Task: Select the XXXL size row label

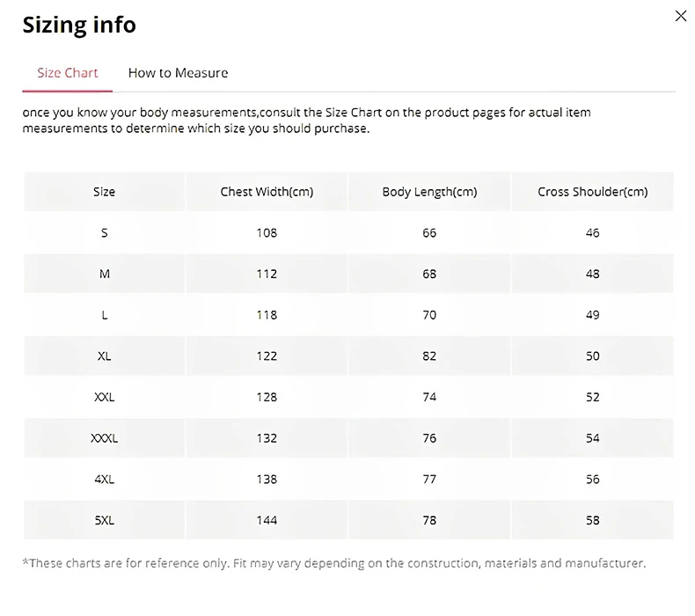Action: 105,438
